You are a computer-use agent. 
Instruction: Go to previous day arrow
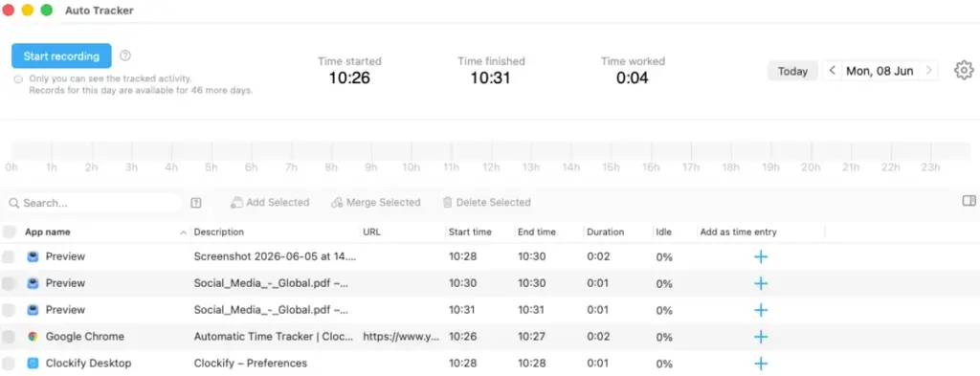pyautogui.click(x=832, y=71)
